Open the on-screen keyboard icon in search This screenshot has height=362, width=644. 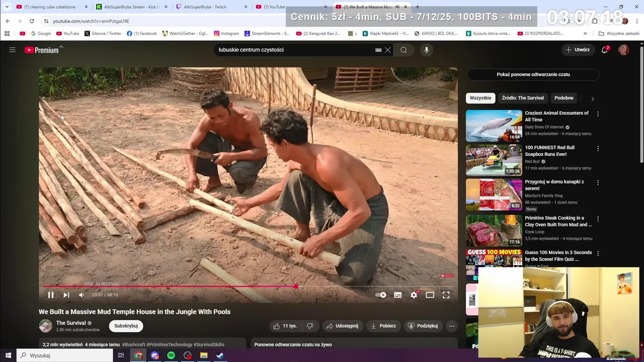tap(378, 50)
